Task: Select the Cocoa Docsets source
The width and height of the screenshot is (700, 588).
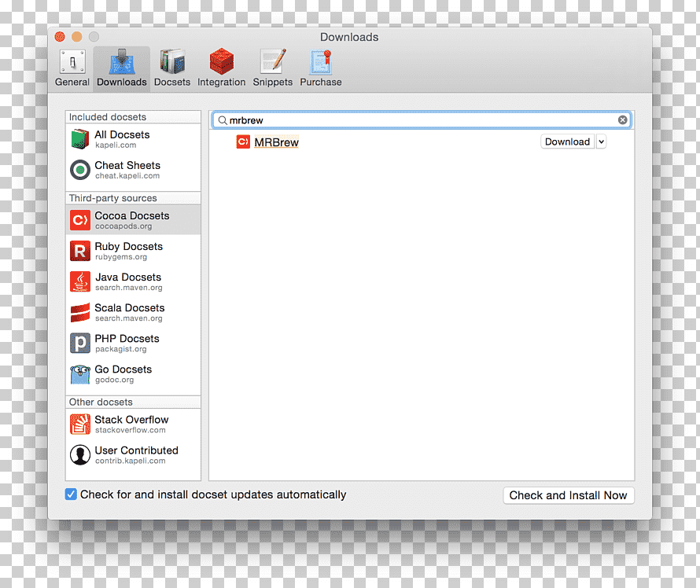Action: pyautogui.click(x=133, y=220)
